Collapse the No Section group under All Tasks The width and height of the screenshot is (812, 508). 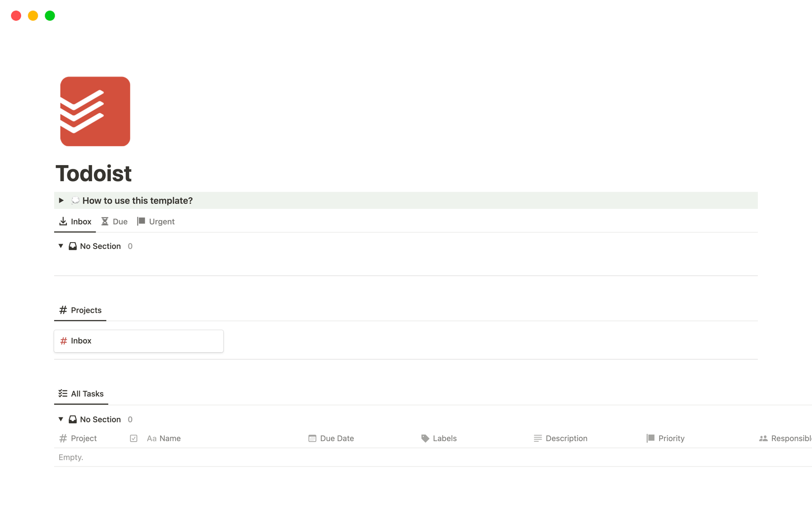coord(61,419)
